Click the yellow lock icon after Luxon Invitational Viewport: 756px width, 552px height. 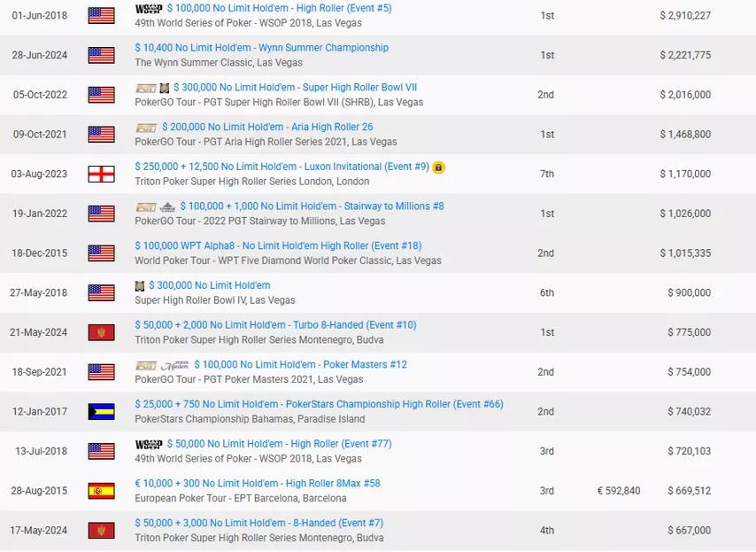pos(439,167)
